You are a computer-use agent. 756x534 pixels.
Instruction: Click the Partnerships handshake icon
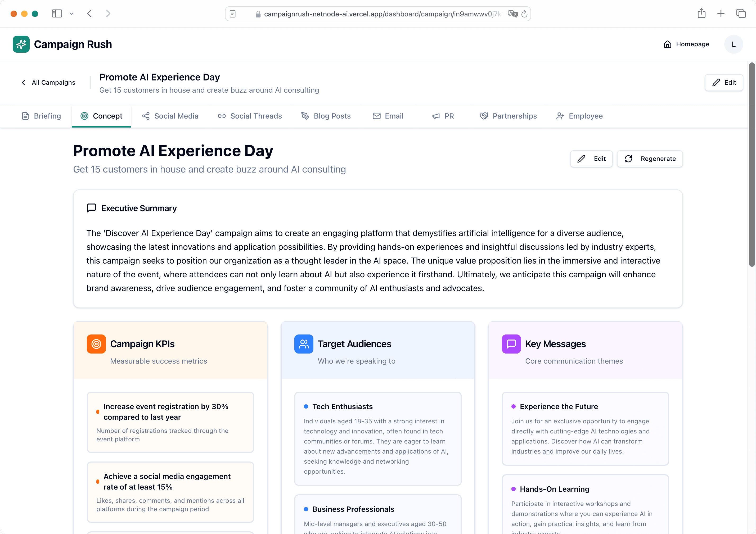click(x=484, y=116)
